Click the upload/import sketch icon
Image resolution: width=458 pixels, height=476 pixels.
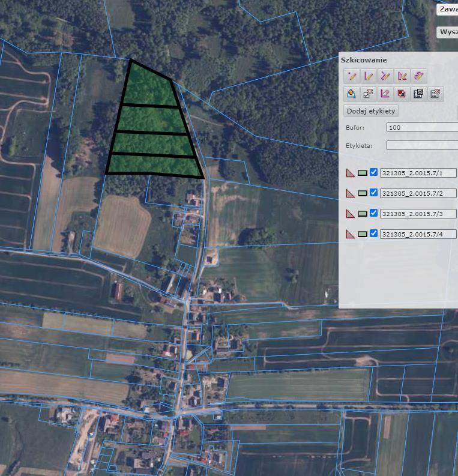(x=352, y=94)
